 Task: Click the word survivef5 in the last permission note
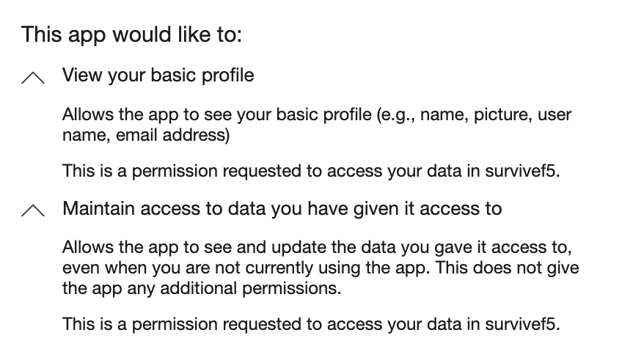point(522,324)
